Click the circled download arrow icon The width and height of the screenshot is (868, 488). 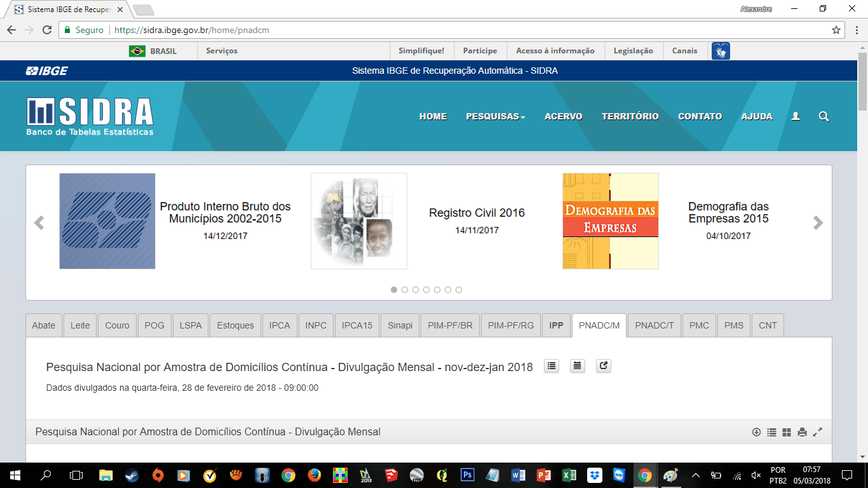pyautogui.click(x=756, y=432)
